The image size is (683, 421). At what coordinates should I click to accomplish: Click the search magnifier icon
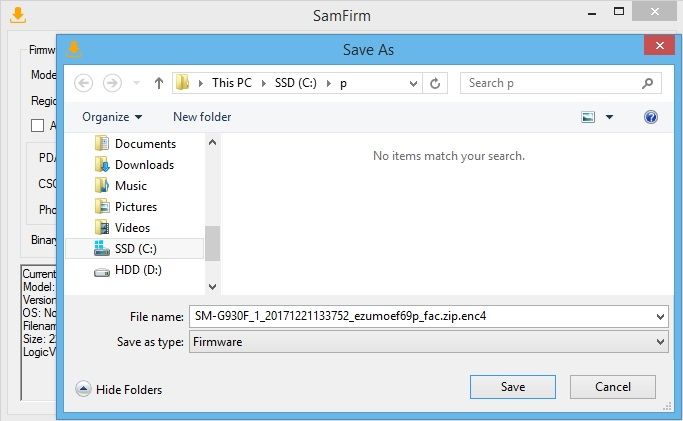coord(647,83)
